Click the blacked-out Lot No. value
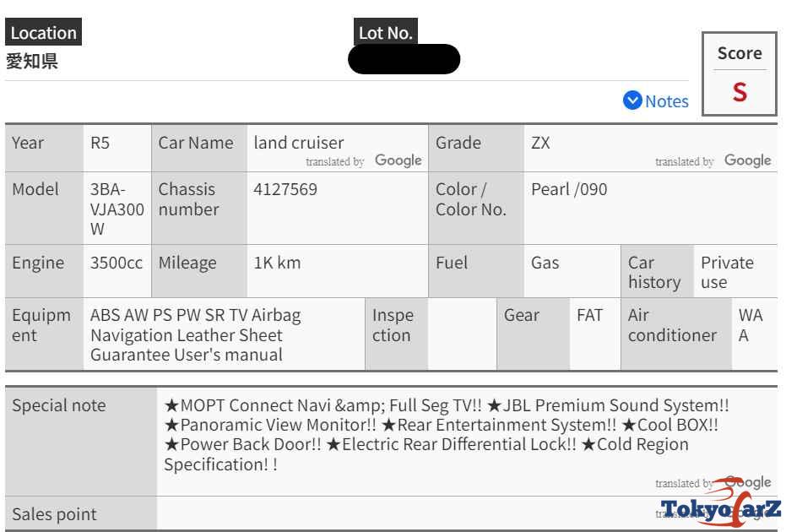The height and width of the screenshot is (532, 786). pos(404,59)
